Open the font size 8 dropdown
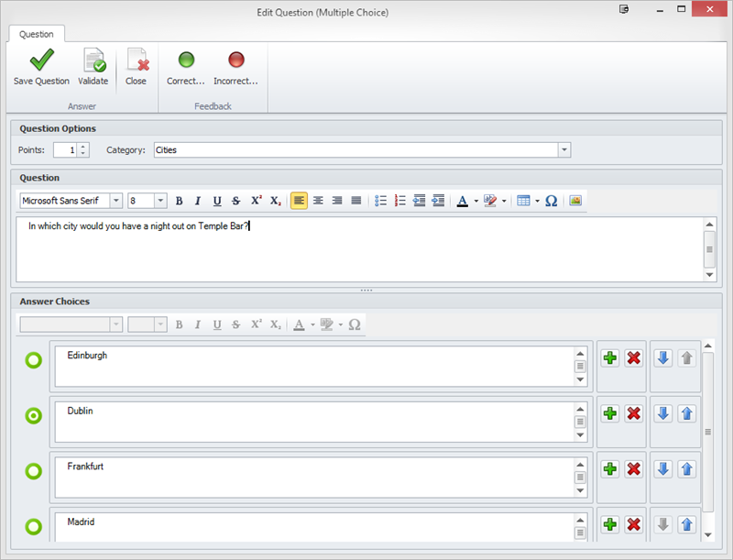This screenshot has width=733, height=560. click(160, 201)
